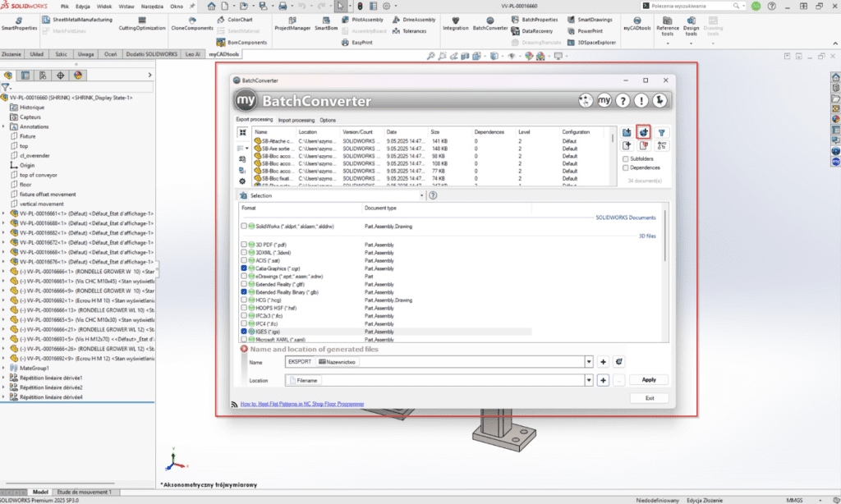This screenshot has width=841, height=504.
Task: Open 3DSpaceExplorer tool
Action: pyautogui.click(x=591, y=43)
